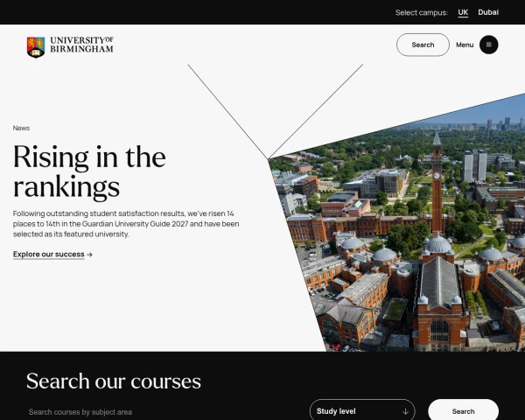Select the UK campus
The image size is (525, 420).
point(463,12)
